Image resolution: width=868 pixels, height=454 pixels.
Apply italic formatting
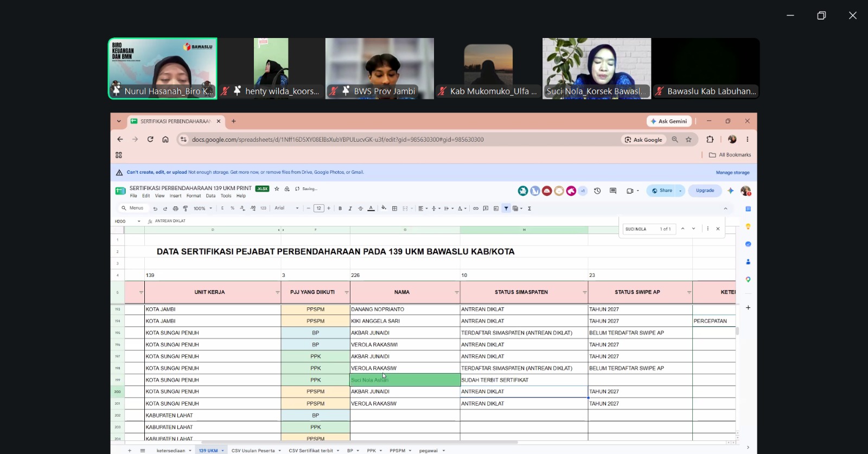coord(350,209)
